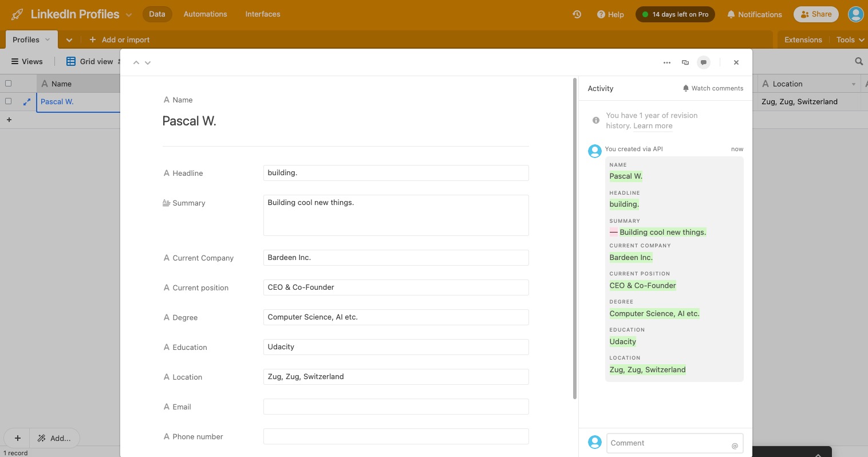Image resolution: width=868 pixels, height=457 pixels.
Task: Click the record dialog vertical scrollbar
Action: 575,238
